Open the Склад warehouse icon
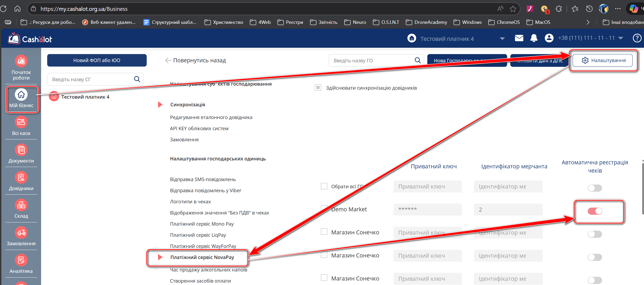Viewport: 644px width, 285px height. [x=21, y=209]
